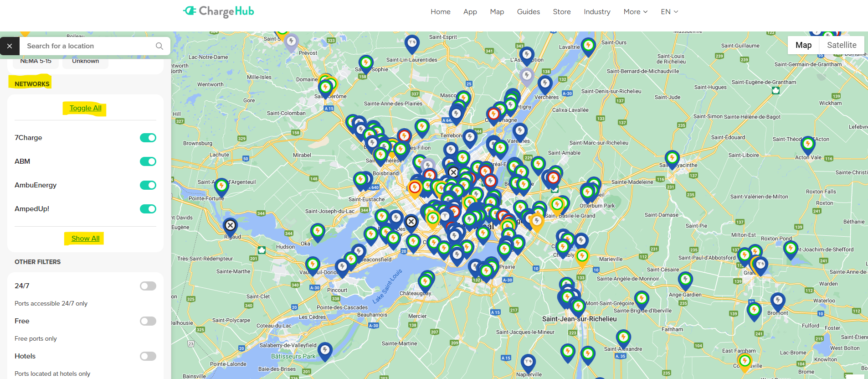Go to the Home page
868x379 pixels.
tap(441, 12)
